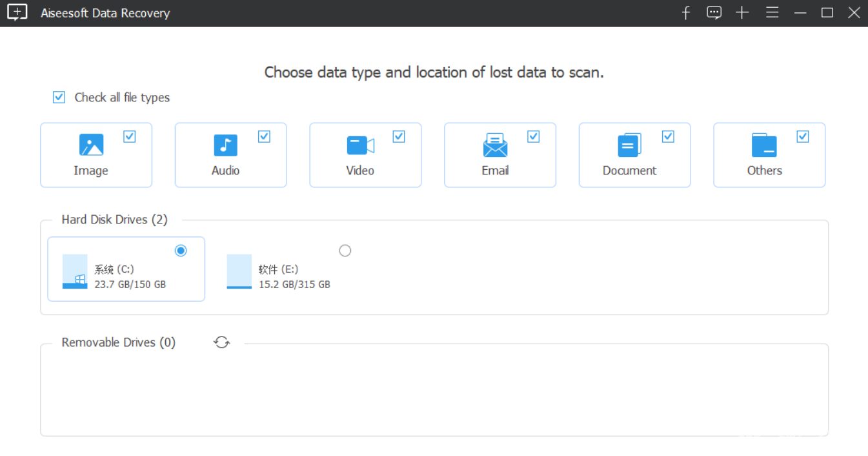Click the Aiseesoft app logo icon

pyautogui.click(x=17, y=13)
